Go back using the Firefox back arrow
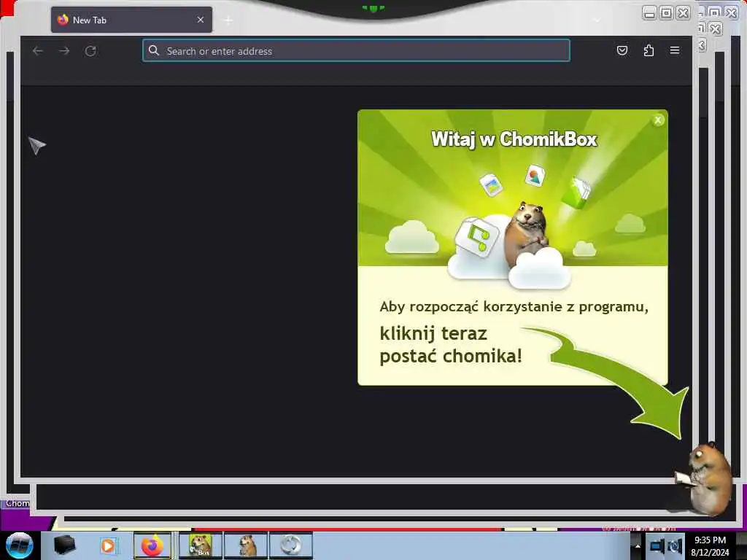This screenshot has width=747, height=560. (38, 51)
